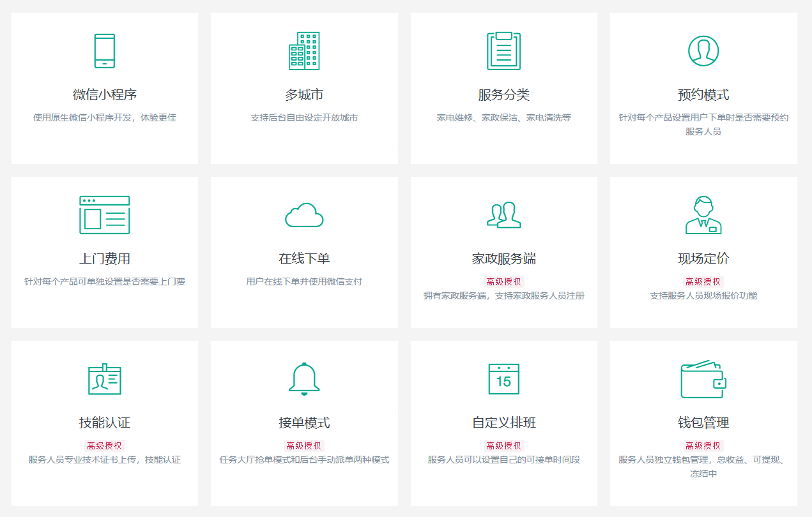Select the clipboard icon above 服务分类
The height and width of the screenshot is (517, 812).
pos(504,51)
